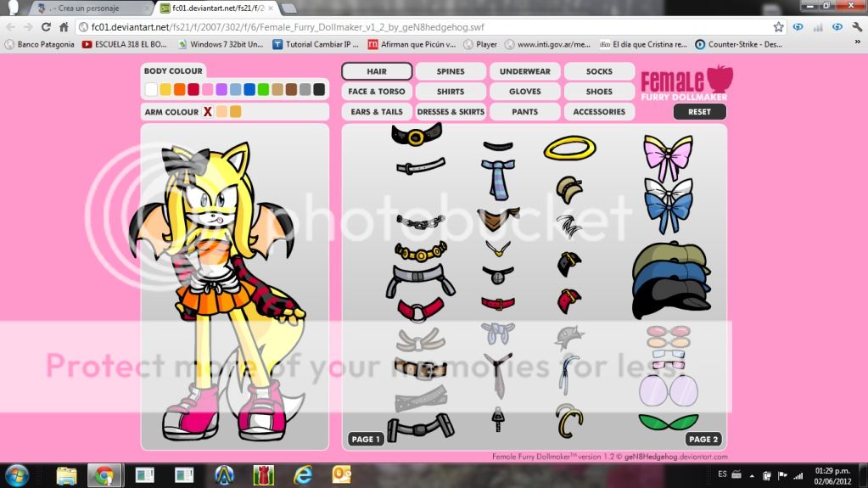Open the Underwear category
The height and width of the screenshot is (488, 868).
pos(524,71)
